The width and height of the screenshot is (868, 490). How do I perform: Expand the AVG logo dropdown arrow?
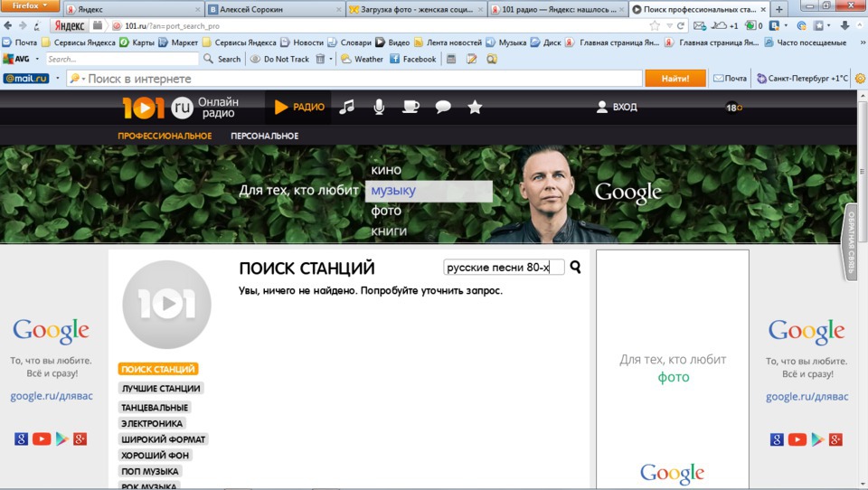point(37,59)
